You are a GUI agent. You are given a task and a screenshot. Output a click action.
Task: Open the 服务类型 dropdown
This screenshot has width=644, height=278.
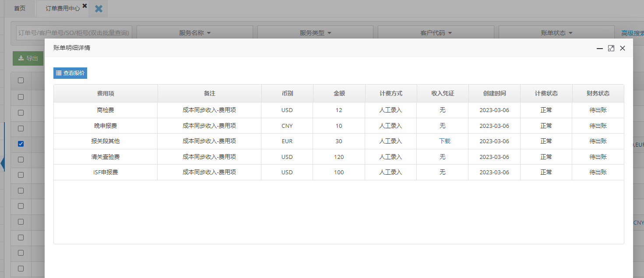[x=315, y=33]
